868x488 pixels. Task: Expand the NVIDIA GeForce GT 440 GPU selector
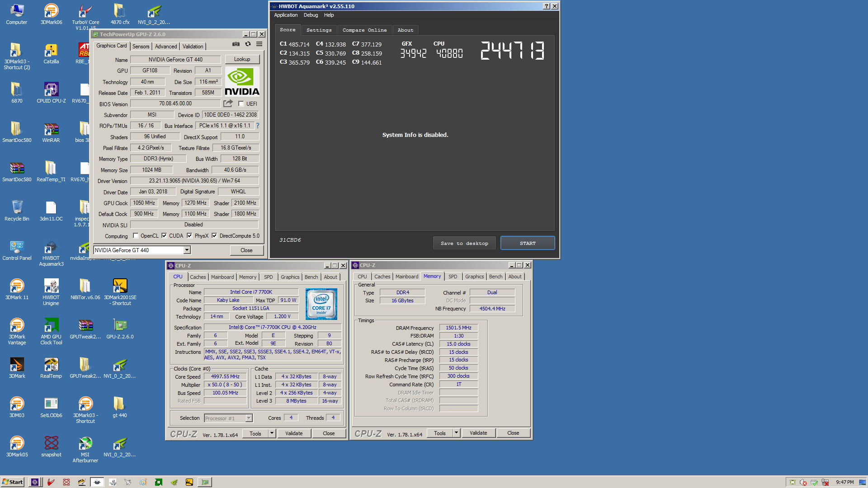click(x=187, y=250)
